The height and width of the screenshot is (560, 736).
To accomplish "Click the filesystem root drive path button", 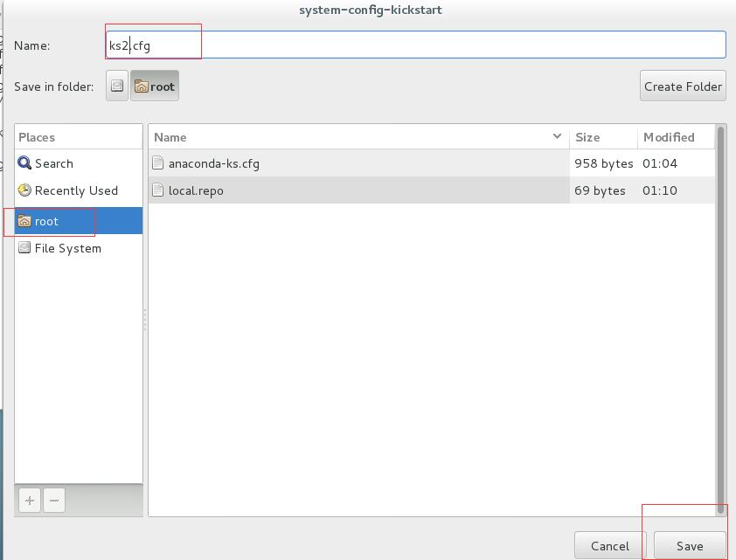I will tap(117, 86).
